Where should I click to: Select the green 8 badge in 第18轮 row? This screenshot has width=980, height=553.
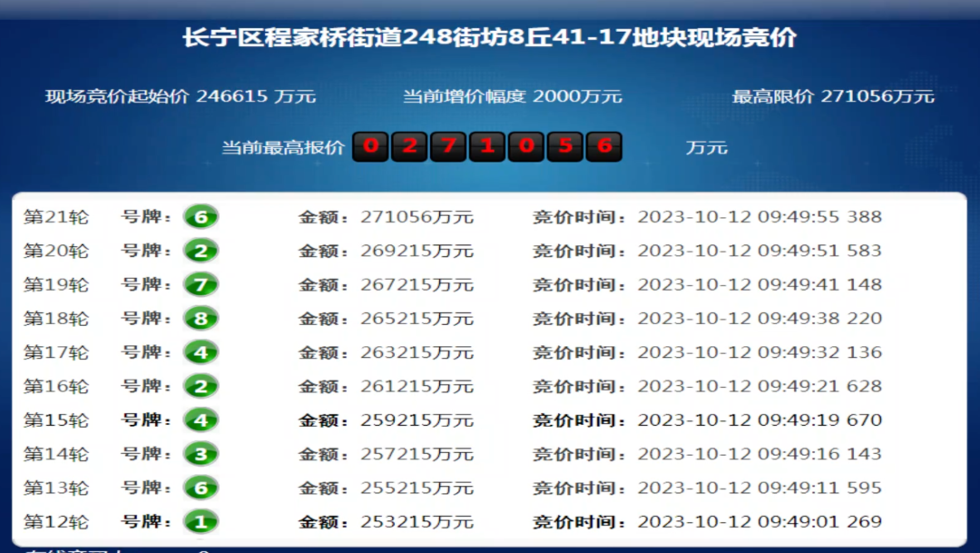click(x=201, y=319)
